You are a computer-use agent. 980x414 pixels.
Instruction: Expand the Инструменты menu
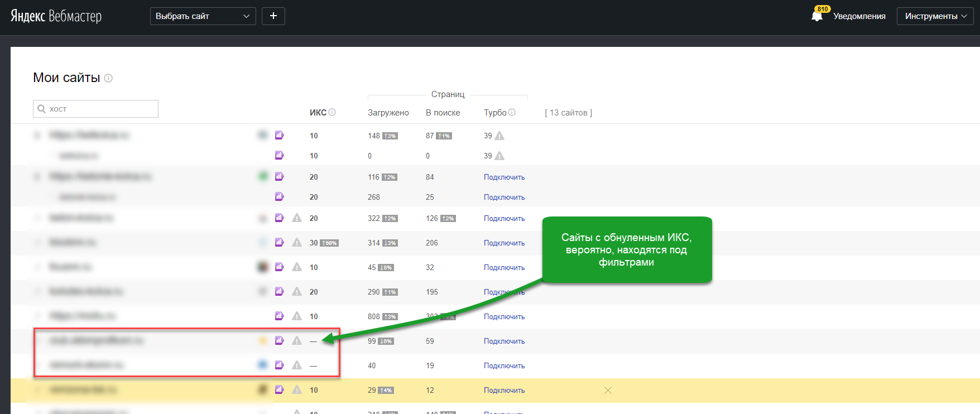tap(935, 16)
